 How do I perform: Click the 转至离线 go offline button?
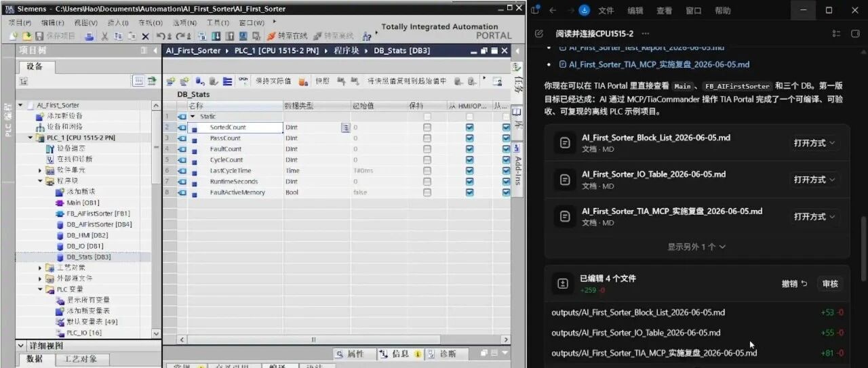tap(334, 36)
